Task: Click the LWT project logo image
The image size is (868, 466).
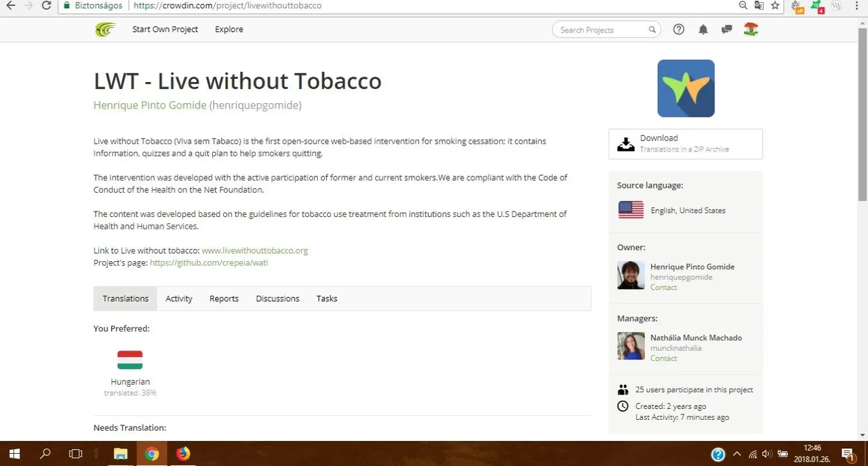Action: (x=686, y=88)
